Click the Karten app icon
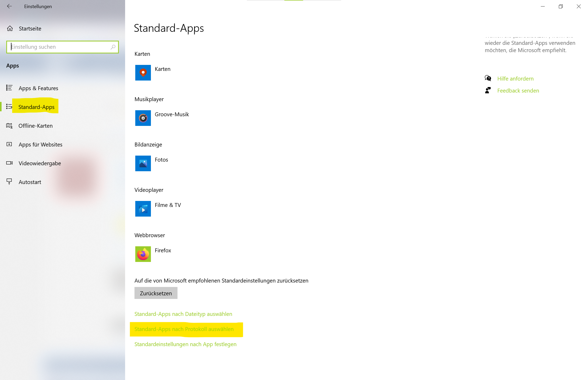 [x=143, y=73]
